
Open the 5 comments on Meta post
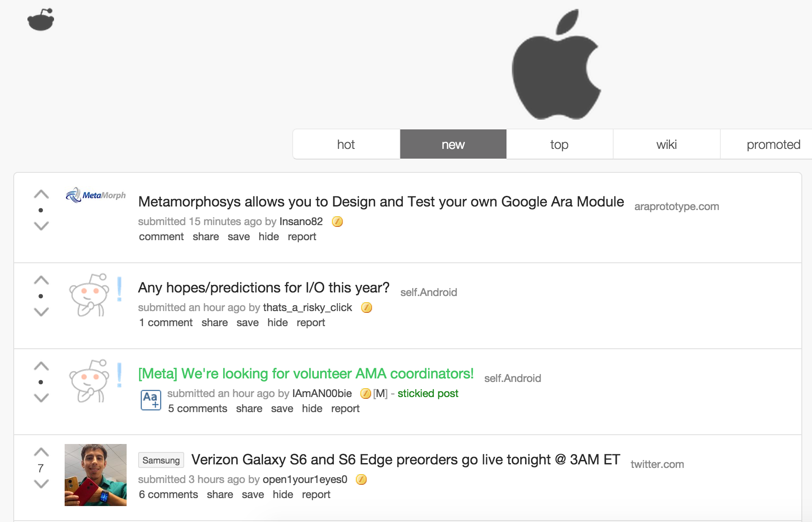197,409
